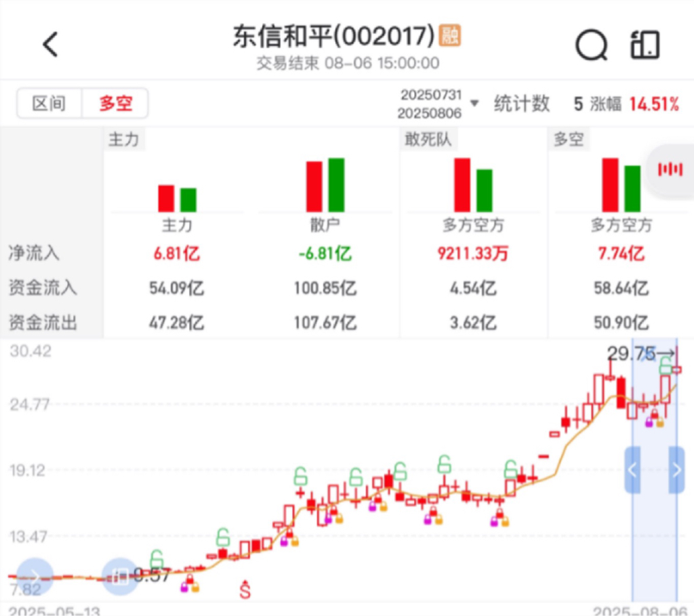694x616 pixels.
Task: Select the 主力 column header
Action: [x=124, y=140]
